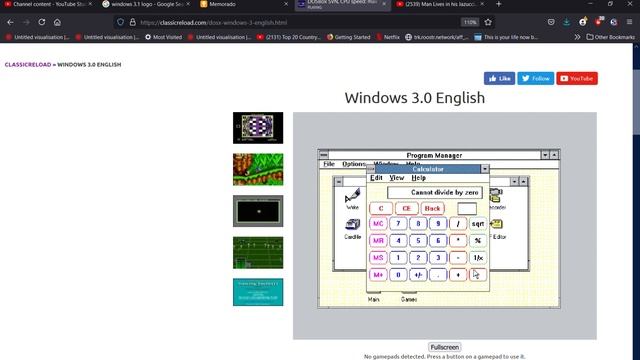
Task: Click Calculator MS memory store key
Action: pyautogui.click(x=378, y=258)
